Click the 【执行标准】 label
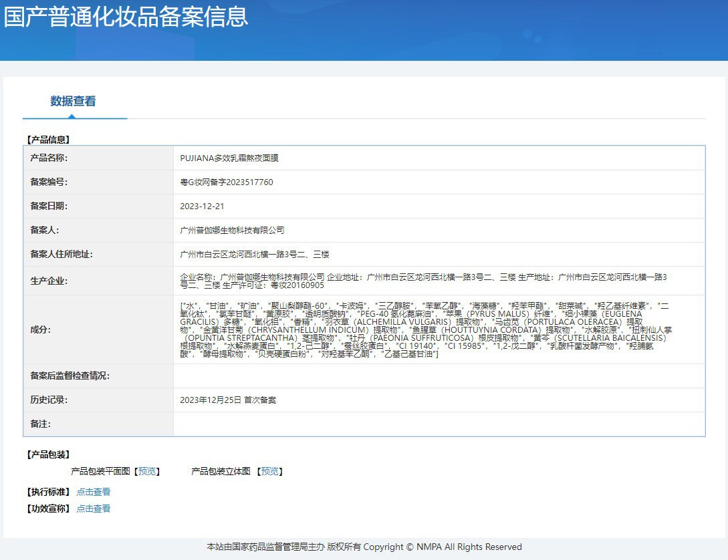 coord(48,492)
